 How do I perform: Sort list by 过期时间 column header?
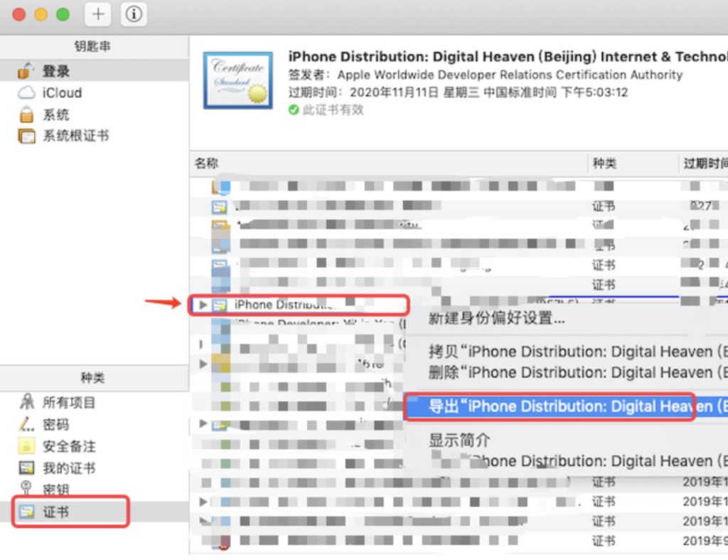[704, 163]
